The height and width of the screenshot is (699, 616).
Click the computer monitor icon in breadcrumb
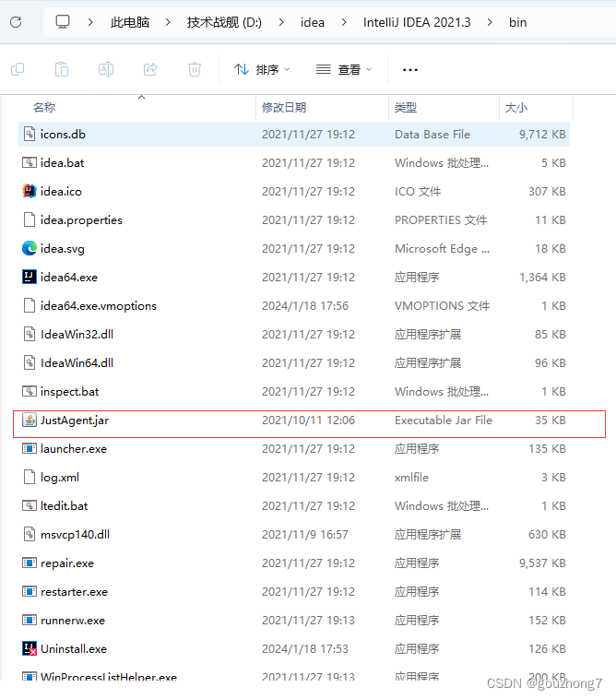pyautogui.click(x=63, y=22)
